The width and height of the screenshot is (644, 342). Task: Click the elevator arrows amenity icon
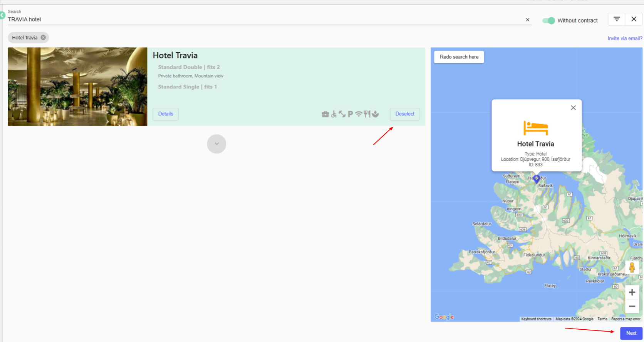click(x=342, y=114)
